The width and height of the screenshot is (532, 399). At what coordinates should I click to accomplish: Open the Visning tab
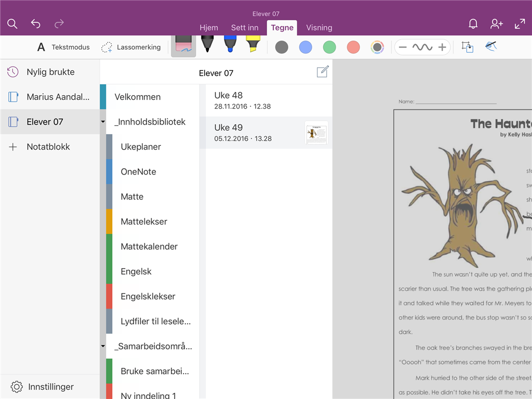tap(319, 28)
